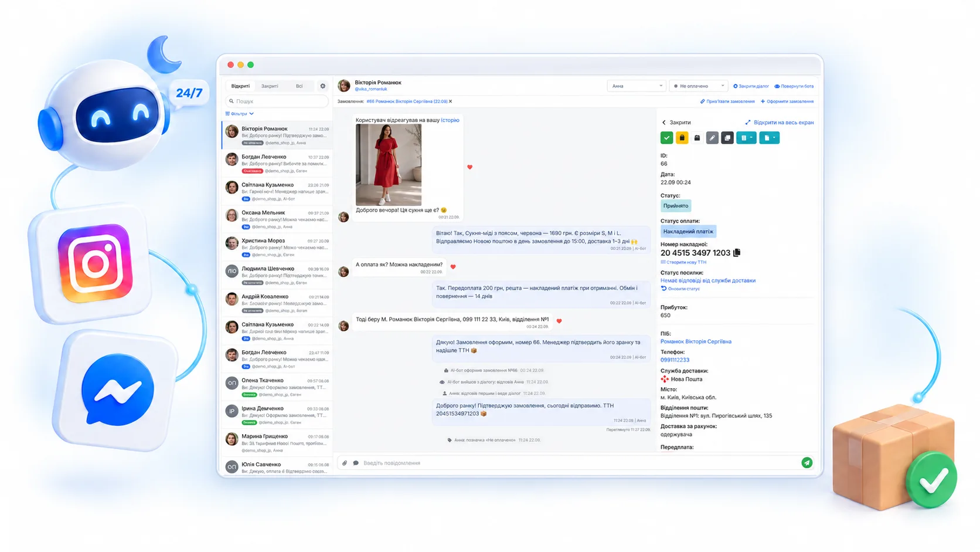
Task: Click 'Повернути бота' link
Action: [x=794, y=86]
